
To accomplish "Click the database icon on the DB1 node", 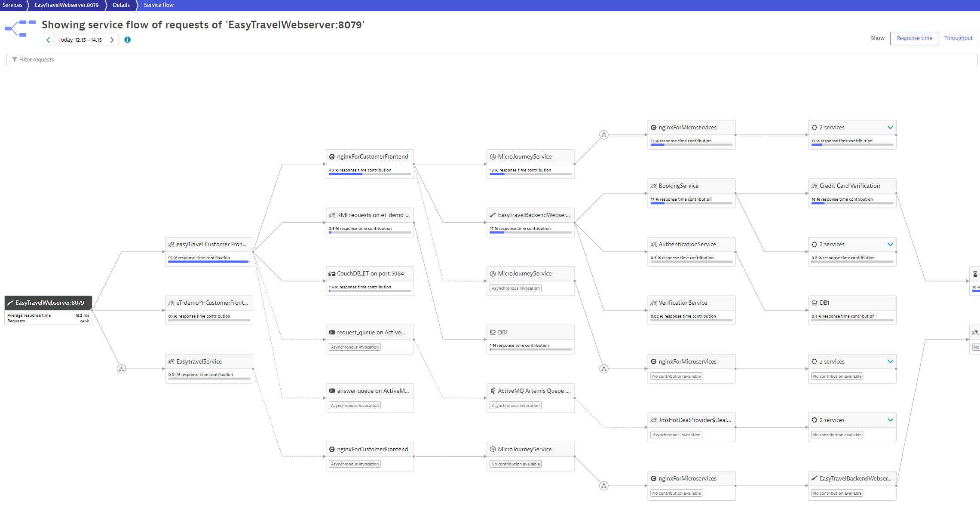I will tap(493, 332).
